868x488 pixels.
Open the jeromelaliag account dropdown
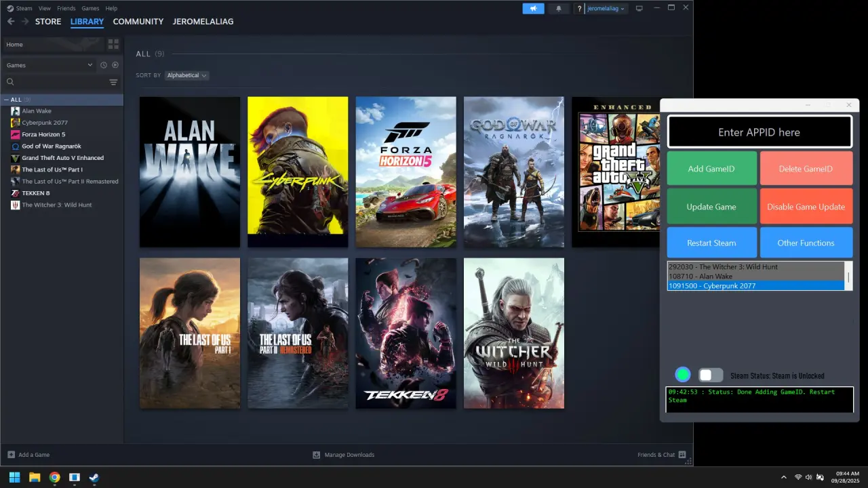pyautogui.click(x=606, y=9)
